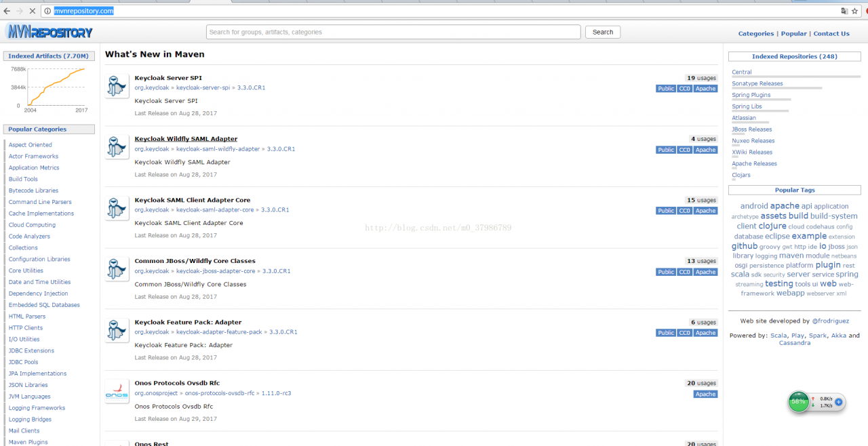868x446 pixels.
Task: Open the Actor Frameworks category
Action: pyautogui.click(x=33, y=157)
